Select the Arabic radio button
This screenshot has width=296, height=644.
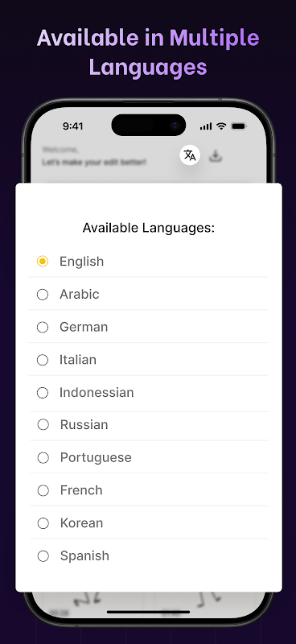pos(43,295)
